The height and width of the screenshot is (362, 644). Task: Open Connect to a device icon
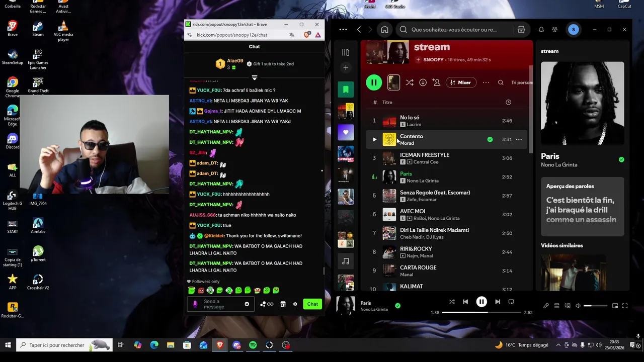coord(568,306)
